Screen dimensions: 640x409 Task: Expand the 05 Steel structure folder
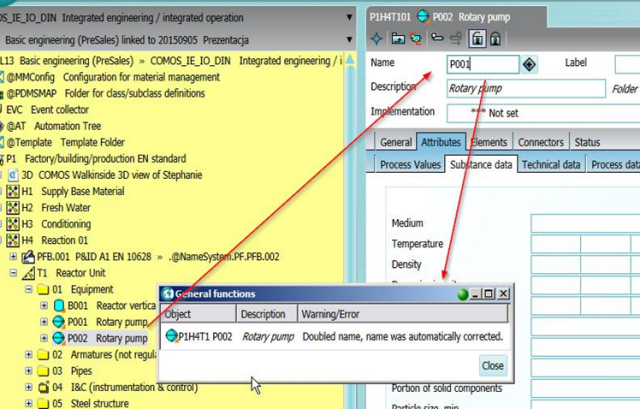pos(29,403)
